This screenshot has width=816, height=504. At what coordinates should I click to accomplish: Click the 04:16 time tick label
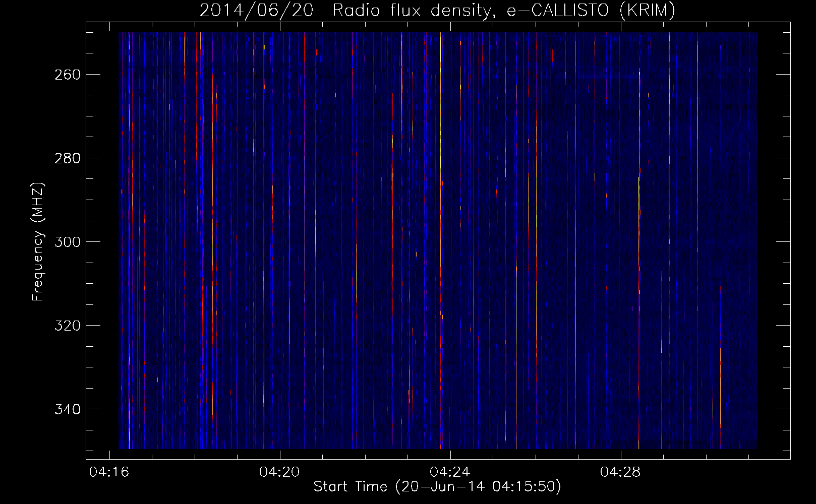click(109, 472)
